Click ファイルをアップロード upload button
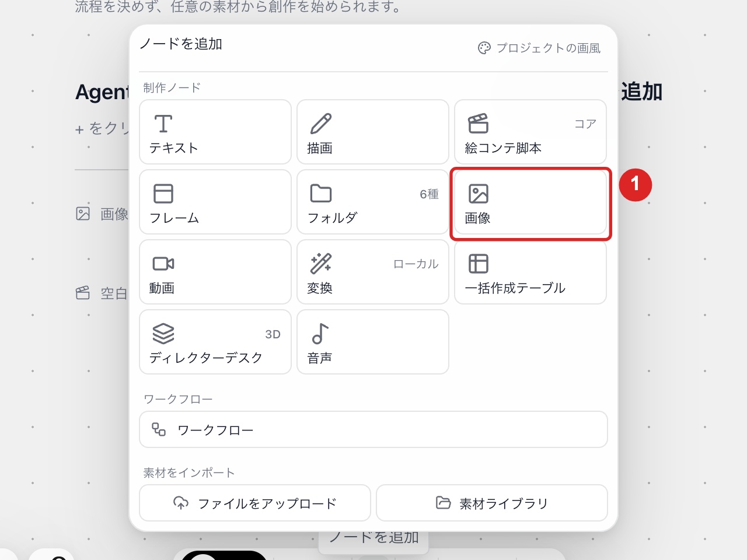The width and height of the screenshot is (747, 560). [x=255, y=503]
